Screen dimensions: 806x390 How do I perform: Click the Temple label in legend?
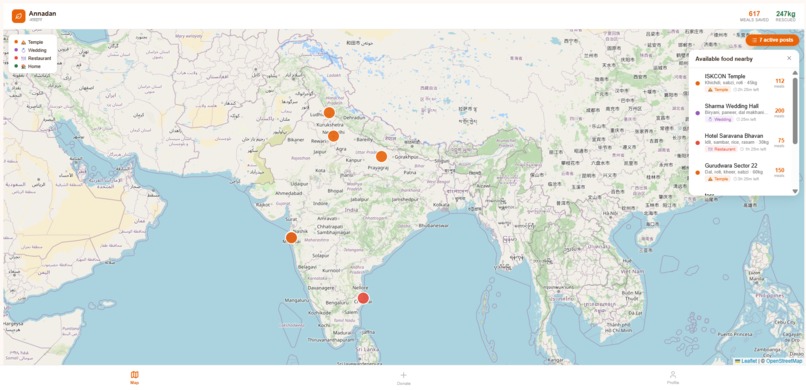[x=35, y=42]
